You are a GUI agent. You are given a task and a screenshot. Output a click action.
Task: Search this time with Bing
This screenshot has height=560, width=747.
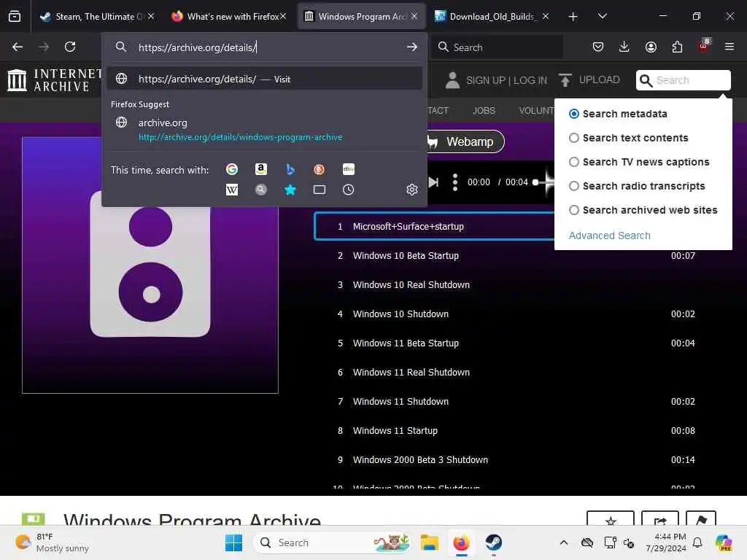(290, 169)
